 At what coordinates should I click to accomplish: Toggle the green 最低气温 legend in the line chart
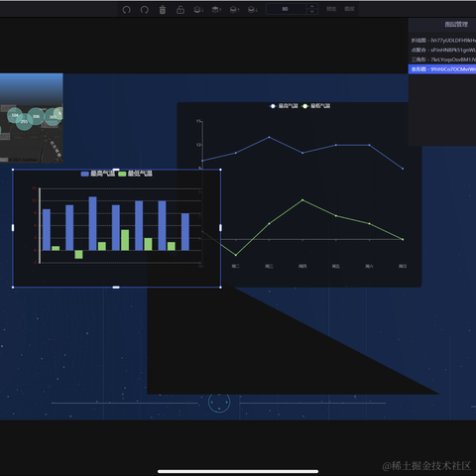(x=316, y=106)
